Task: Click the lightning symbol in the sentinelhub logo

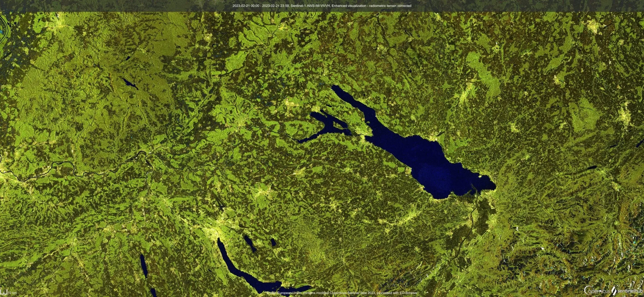Action: pyautogui.click(x=615, y=290)
